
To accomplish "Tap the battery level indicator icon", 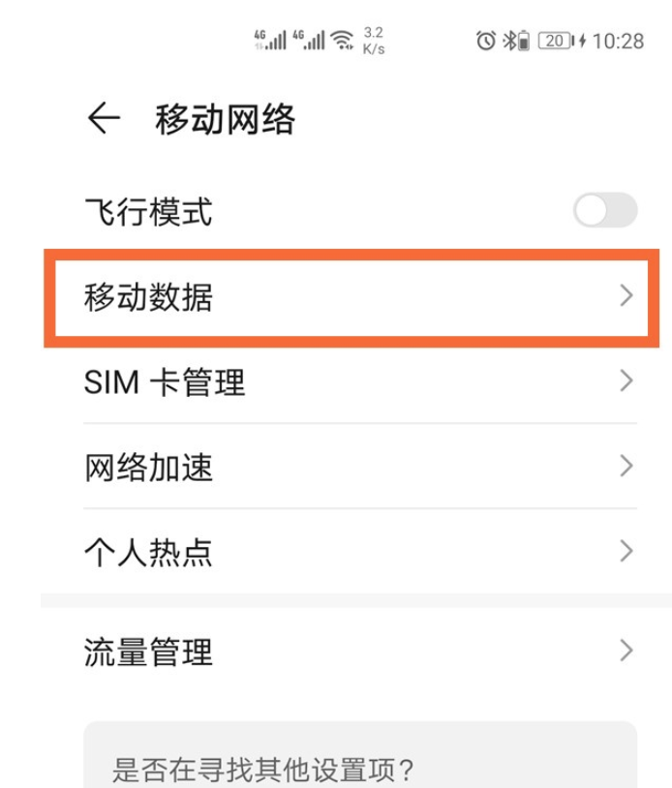I will click(x=555, y=41).
